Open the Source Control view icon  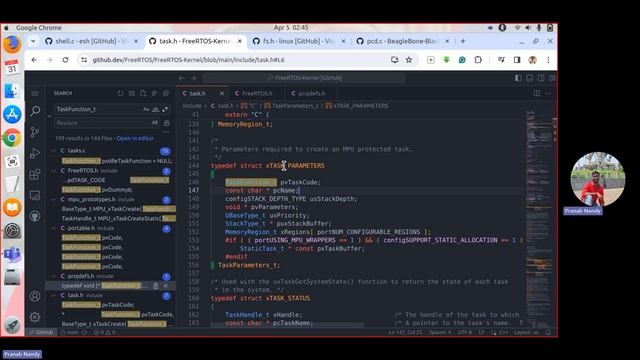coord(35,132)
